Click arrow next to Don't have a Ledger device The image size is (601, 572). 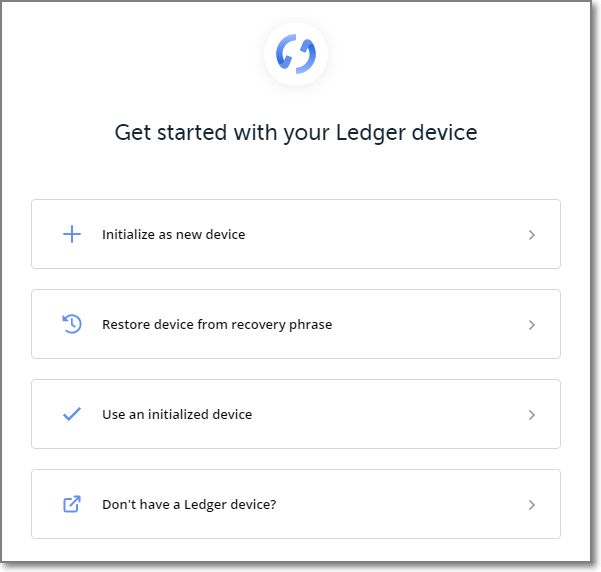tap(532, 505)
